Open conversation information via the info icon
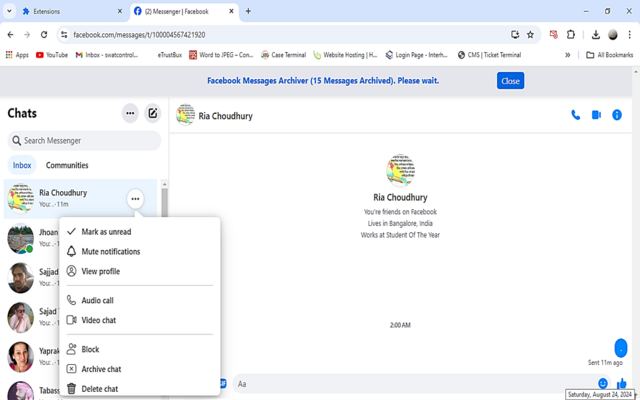Screen dimensions: 640x400 pyautogui.click(x=617, y=116)
